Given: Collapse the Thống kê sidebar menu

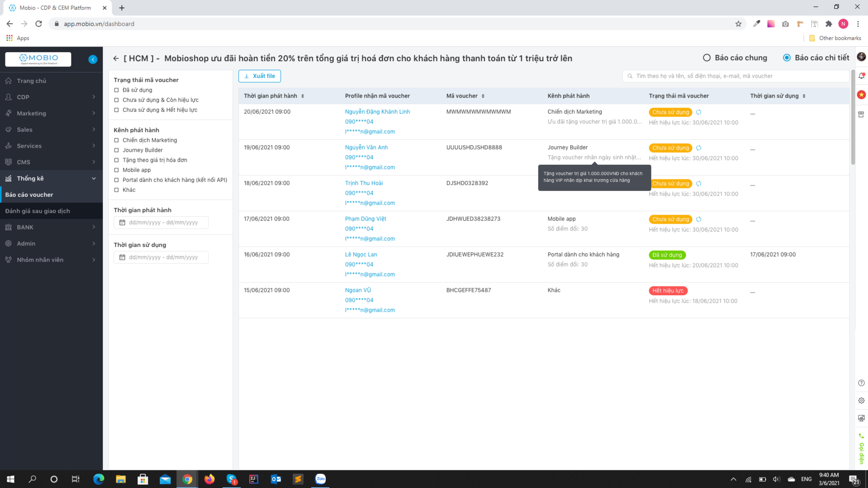Looking at the screenshot, I should [51, 178].
